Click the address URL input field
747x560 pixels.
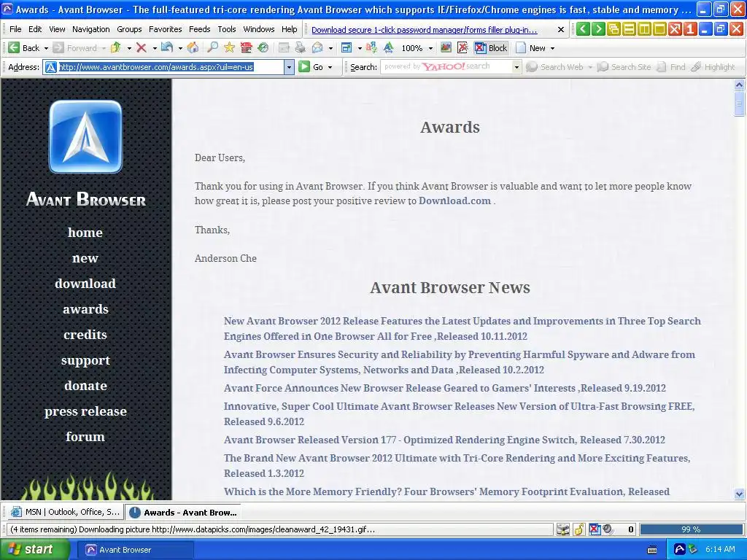[164, 67]
